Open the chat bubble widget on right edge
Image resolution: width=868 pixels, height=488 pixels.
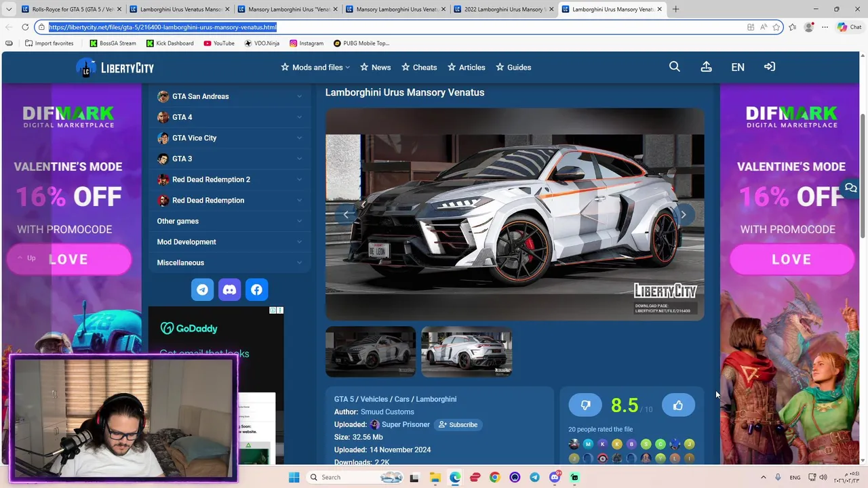pyautogui.click(x=850, y=188)
